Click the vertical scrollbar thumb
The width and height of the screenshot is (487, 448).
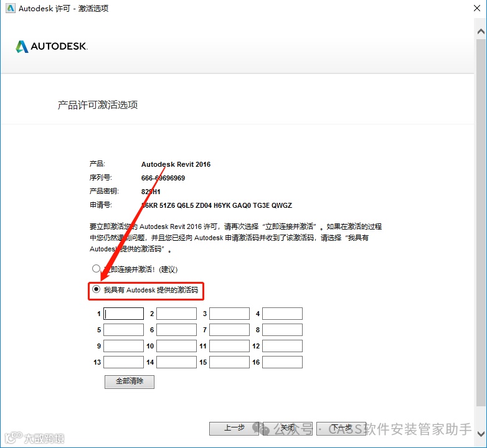[x=481, y=222]
